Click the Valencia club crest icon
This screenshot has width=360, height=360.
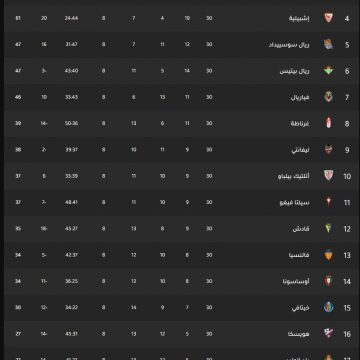329,255
